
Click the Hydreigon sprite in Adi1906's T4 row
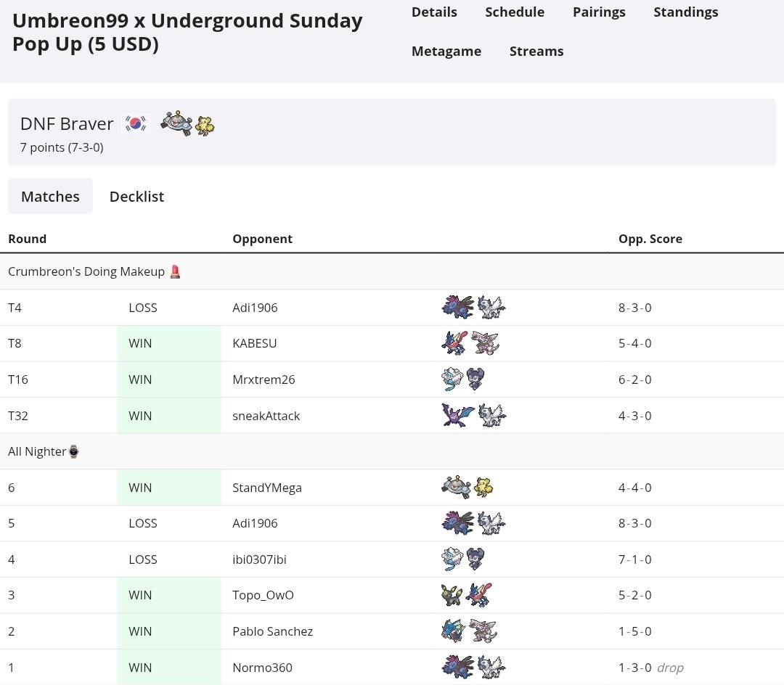tap(457, 307)
